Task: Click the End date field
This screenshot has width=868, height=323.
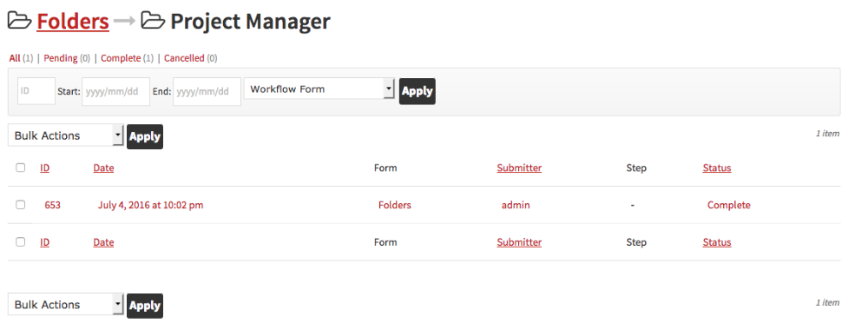Action: (207, 91)
